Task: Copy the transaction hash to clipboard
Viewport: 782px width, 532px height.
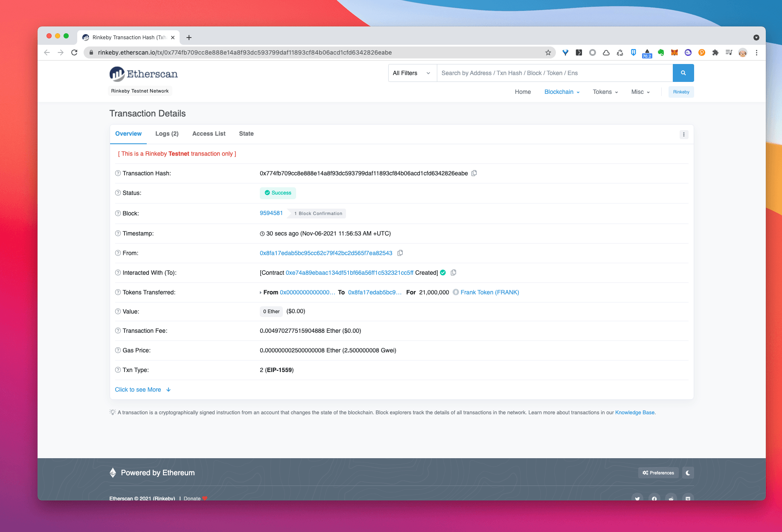Action: pos(474,173)
